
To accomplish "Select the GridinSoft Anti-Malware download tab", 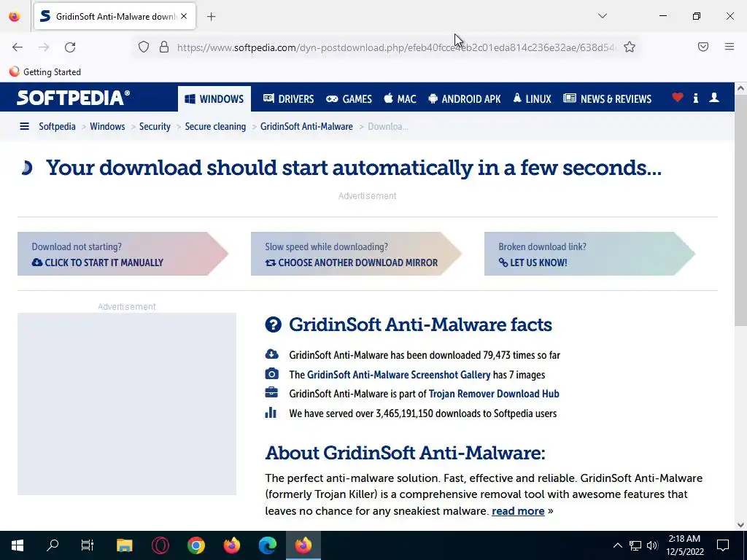I will point(115,16).
